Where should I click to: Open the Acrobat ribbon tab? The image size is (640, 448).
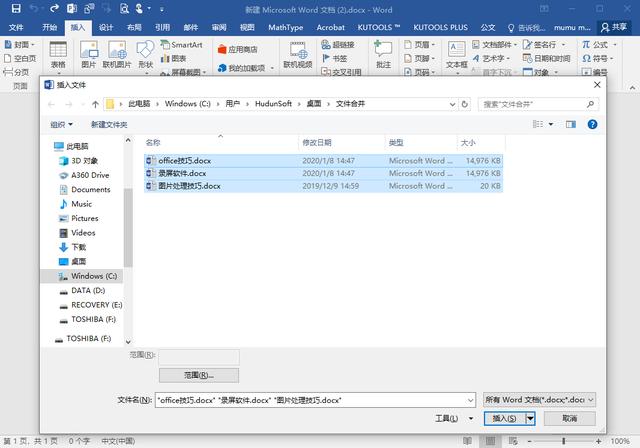pos(331,27)
